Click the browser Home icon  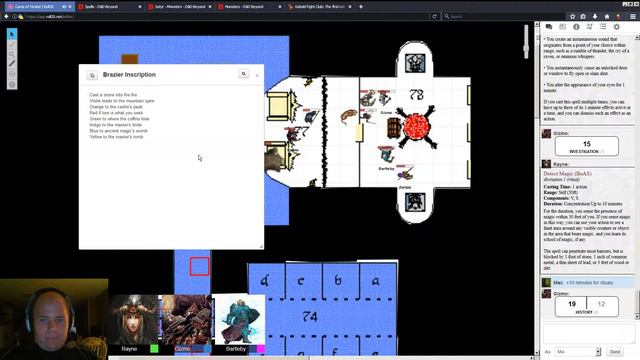point(607,17)
